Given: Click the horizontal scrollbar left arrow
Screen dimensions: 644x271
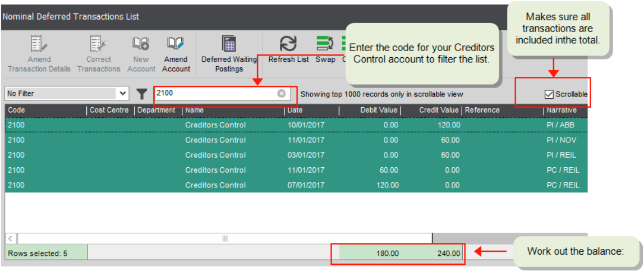Looking at the screenshot, I should [10, 238].
